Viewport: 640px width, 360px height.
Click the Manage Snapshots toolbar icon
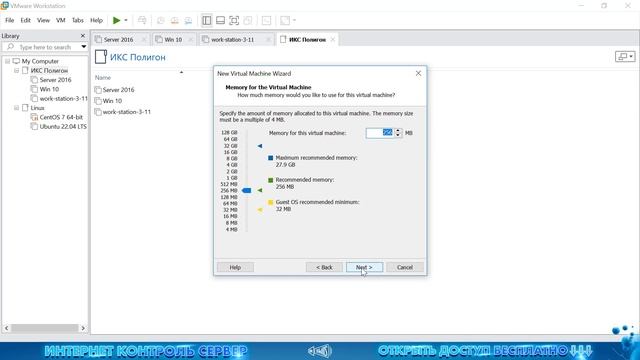[x=188, y=20]
